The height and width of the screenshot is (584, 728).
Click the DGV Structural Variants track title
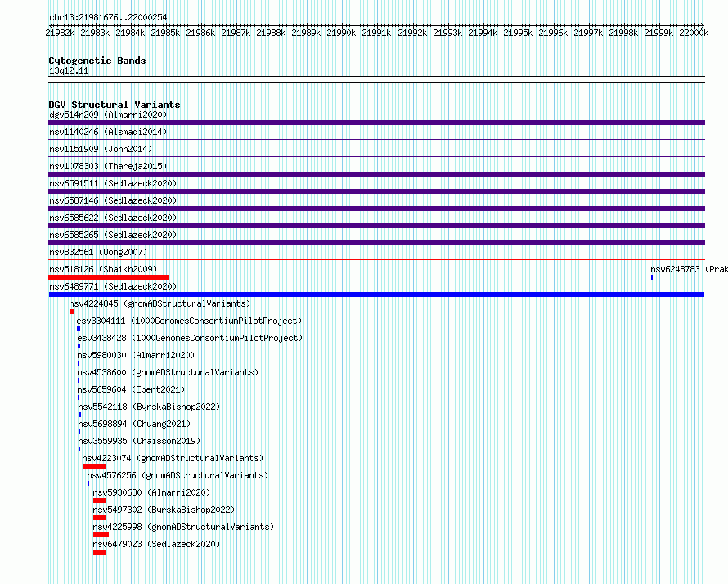tap(115, 105)
